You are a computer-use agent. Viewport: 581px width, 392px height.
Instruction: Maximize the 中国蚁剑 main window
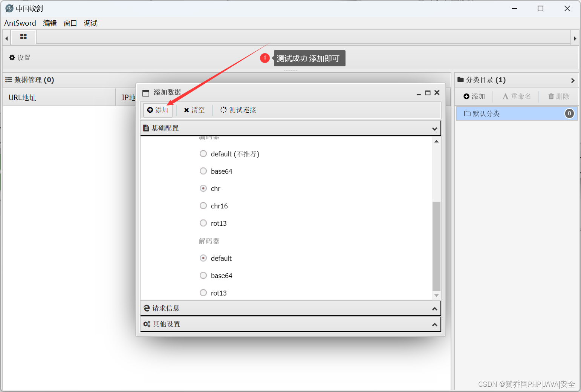click(x=540, y=8)
